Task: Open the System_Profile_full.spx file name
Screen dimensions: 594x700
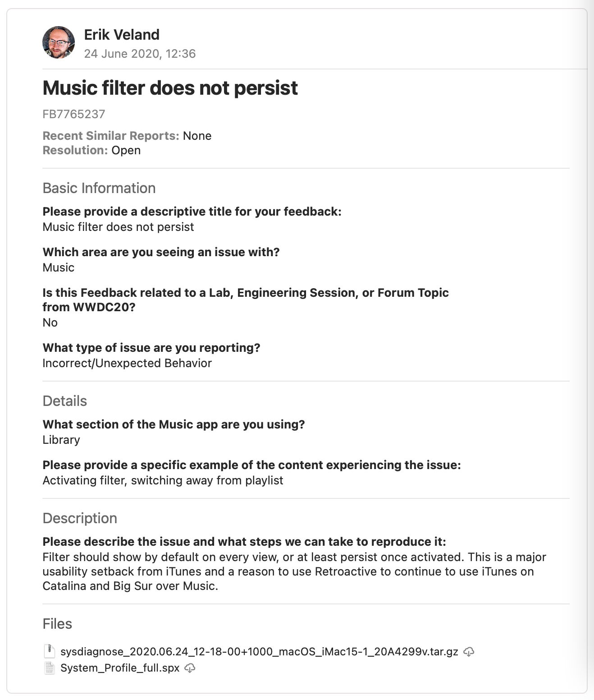Action: [x=120, y=668]
